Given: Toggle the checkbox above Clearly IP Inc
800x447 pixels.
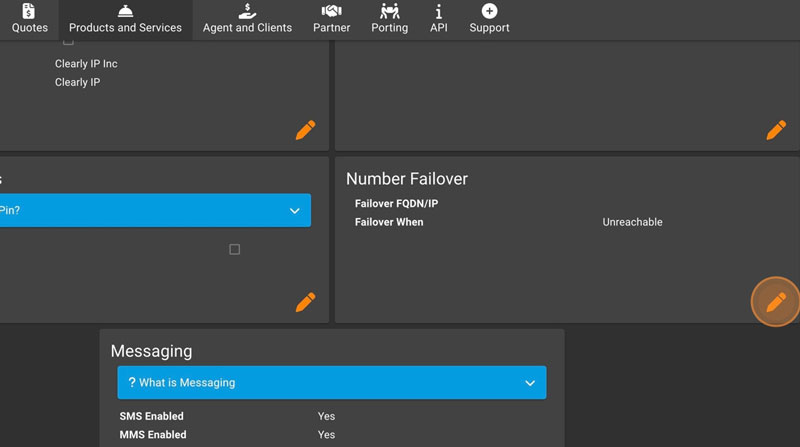Looking at the screenshot, I should (68, 42).
